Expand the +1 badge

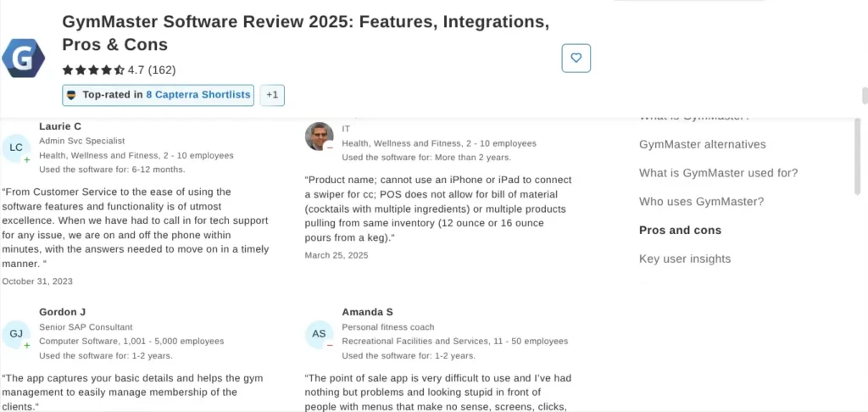[x=272, y=95]
